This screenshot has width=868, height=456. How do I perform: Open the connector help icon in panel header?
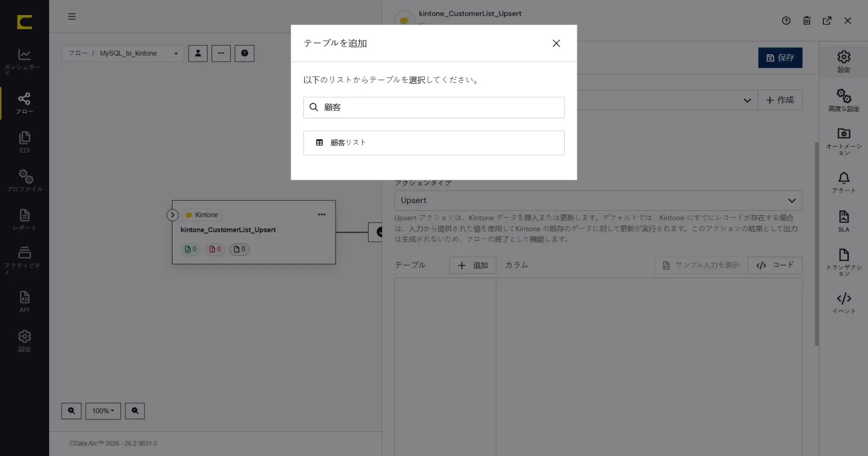786,21
